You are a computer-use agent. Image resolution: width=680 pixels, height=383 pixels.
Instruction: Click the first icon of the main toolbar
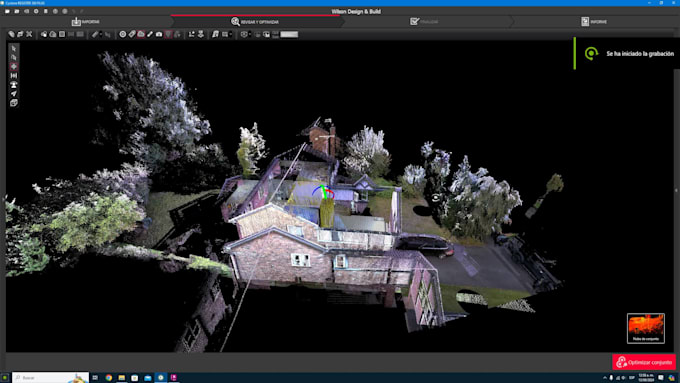click(x=11, y=34)
